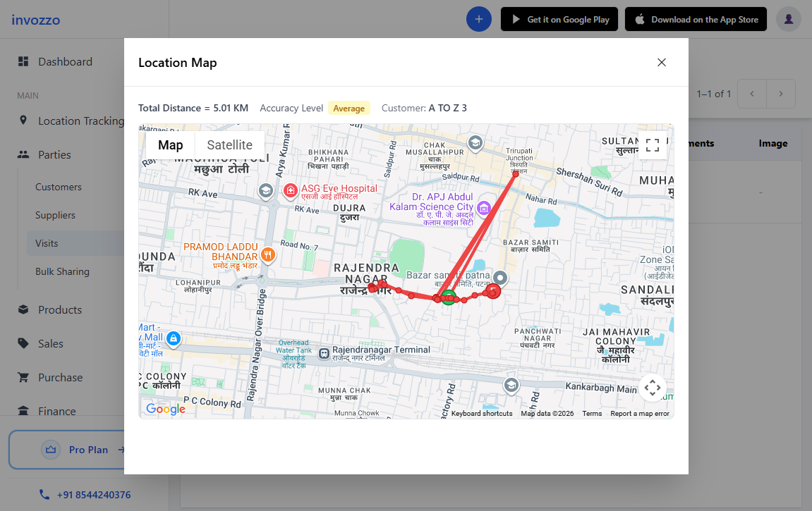This screenshot has width=812, height=511.
Task: Click the ASG Eye Hospital map marker
Action: point(290,190)
